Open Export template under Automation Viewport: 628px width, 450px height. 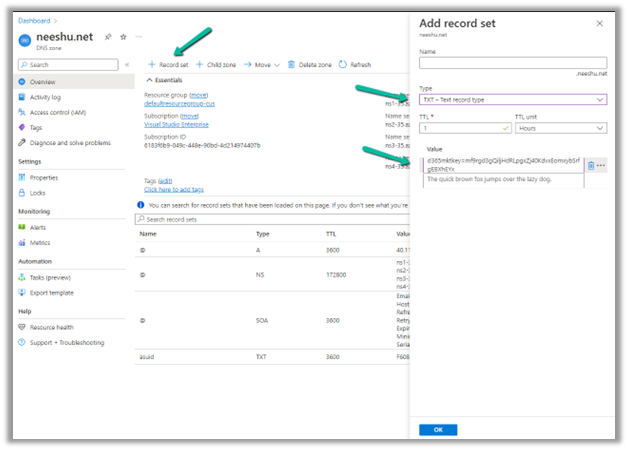51,292
